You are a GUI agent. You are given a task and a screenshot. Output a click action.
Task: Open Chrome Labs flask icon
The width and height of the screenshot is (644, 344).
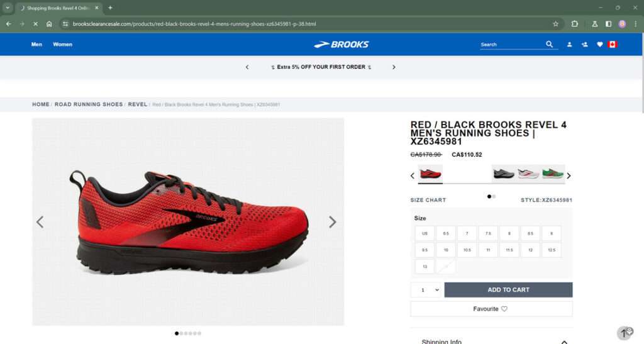click(x=594, y=24)
